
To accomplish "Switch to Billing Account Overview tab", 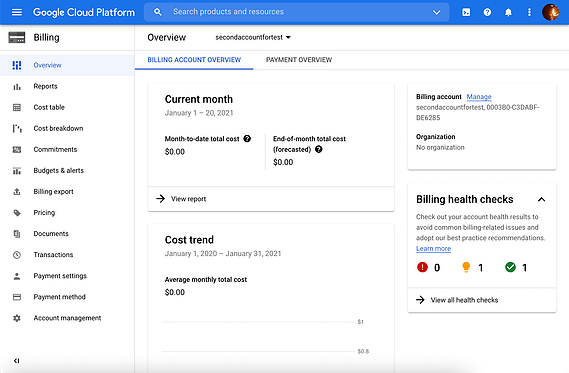I will click(x=194, y=60).
